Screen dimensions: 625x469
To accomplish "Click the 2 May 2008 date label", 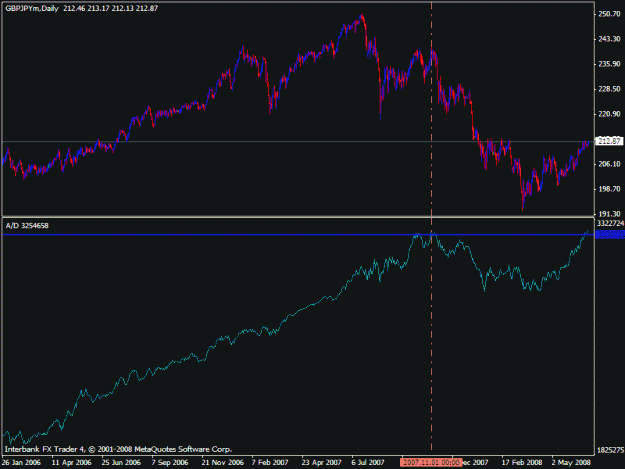I will [571, 462].
